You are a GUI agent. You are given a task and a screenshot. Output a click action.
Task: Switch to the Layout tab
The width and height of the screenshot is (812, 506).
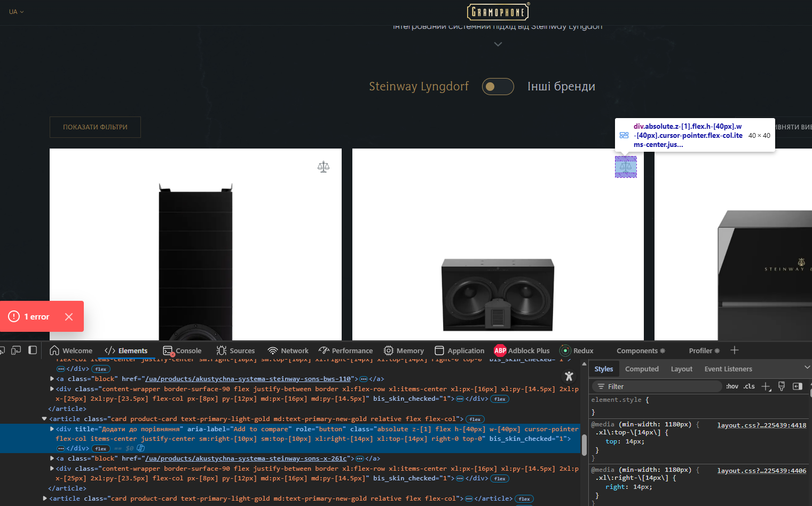pos(681,369)
